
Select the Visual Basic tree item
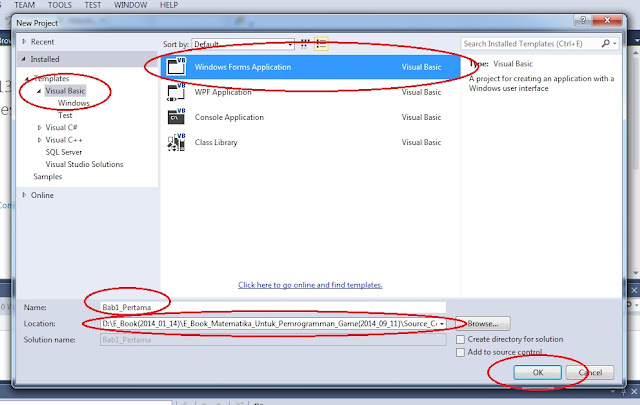click(x=65, y=91)
